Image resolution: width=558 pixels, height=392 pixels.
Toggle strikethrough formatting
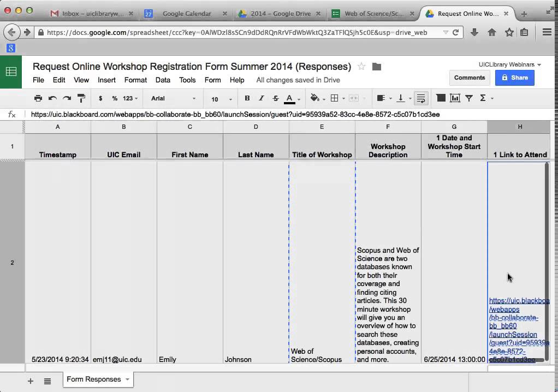point(275,98)
